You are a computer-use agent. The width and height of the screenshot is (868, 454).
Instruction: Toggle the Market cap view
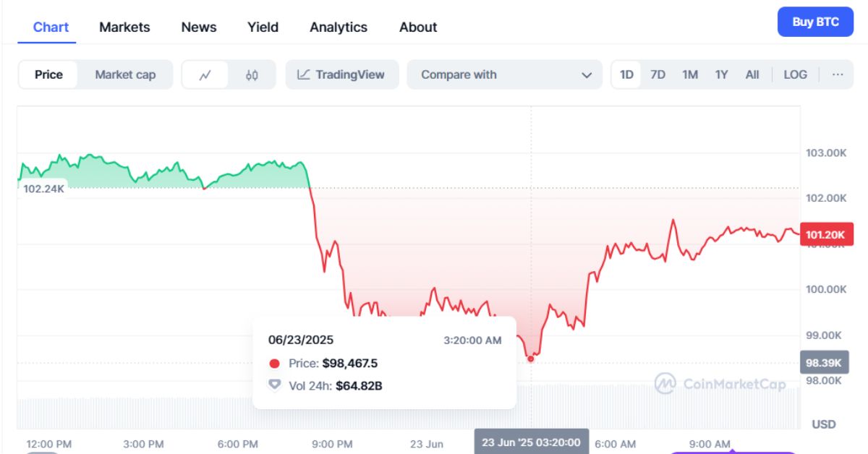point(125,74)
